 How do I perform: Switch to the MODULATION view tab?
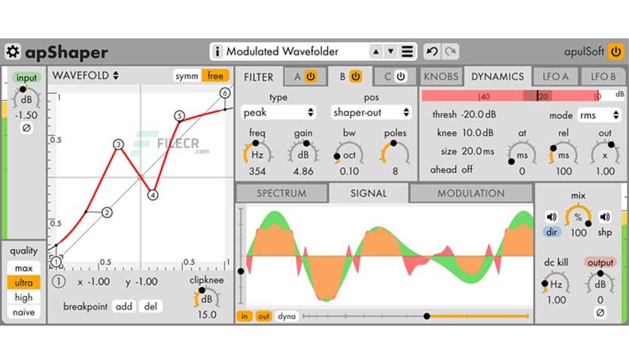tap(471, 193)
